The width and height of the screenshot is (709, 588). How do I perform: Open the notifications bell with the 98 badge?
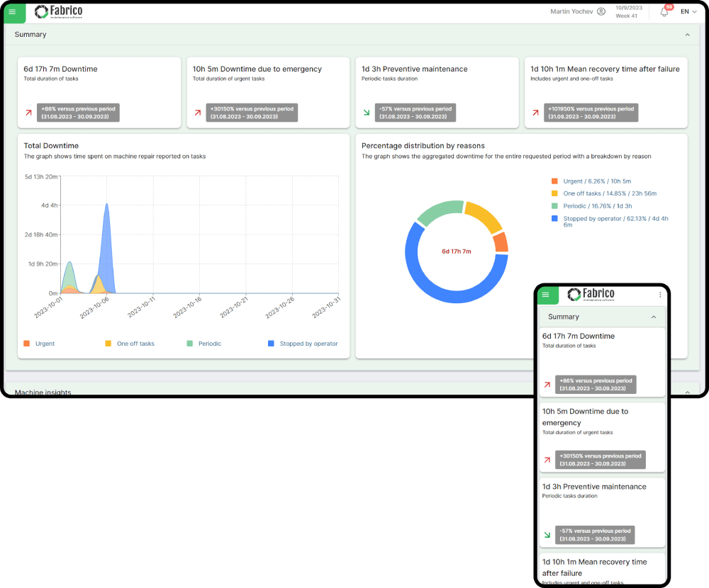pyautogui.click(x=663, y=11)
